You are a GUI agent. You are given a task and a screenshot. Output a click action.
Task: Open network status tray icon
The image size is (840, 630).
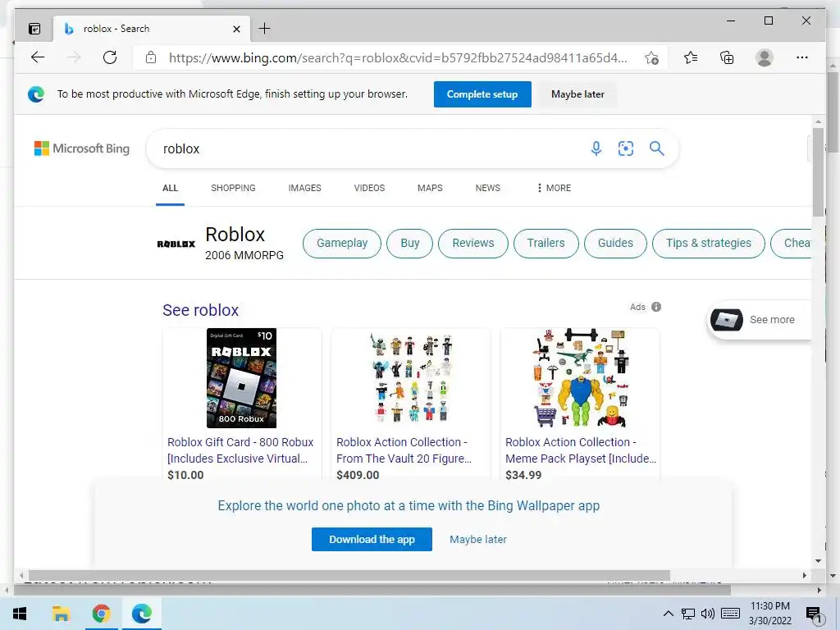[688, 614]
